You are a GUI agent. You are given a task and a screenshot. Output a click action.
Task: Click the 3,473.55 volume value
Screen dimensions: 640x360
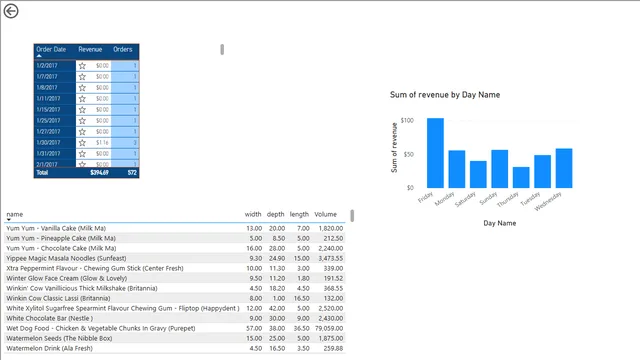[x=331, y=258]
